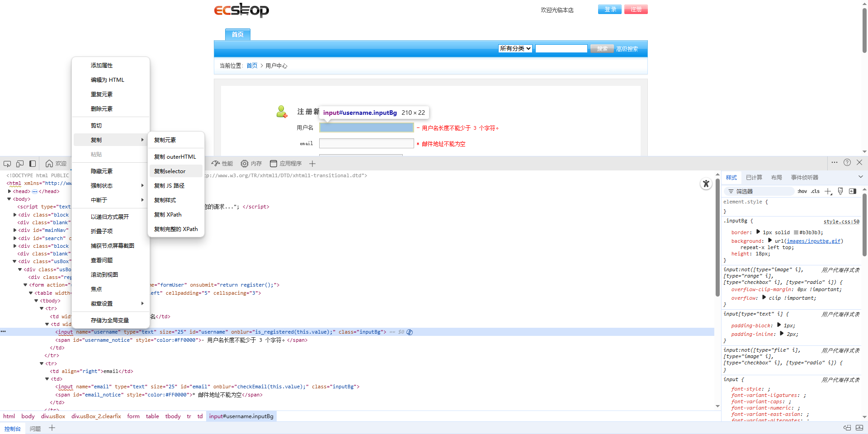The image size is (868, 434).
Task: Select 删除元素 from context menu
Action: point(111,108)
